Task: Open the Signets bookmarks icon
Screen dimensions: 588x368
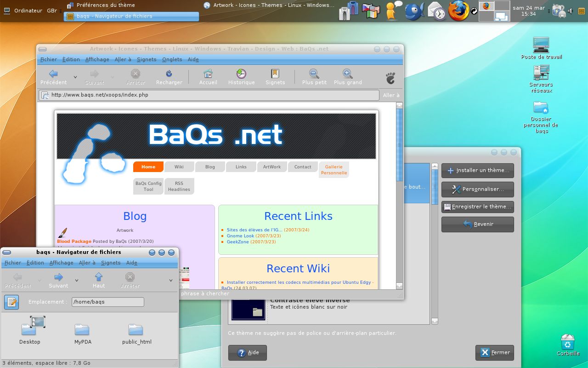Action: [x=275, y=74]
